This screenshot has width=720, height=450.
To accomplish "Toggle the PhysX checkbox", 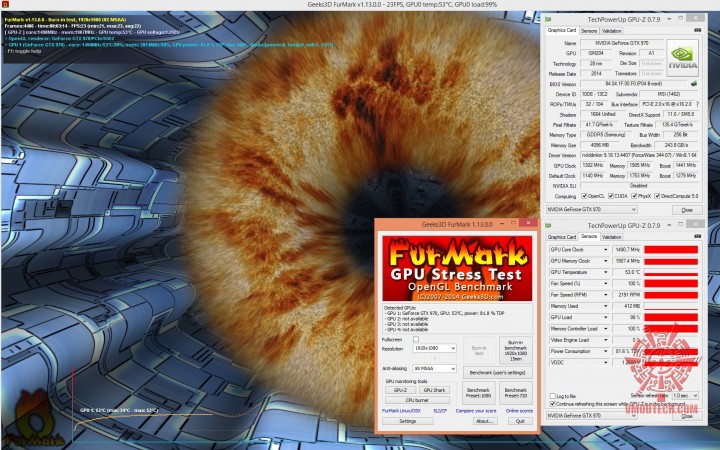I will [634, 196].
